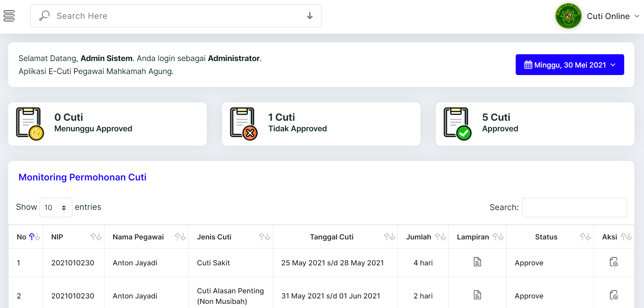Viewport: 644px width, 308px height.
Task: Click the Aksi approval icon for row 1
Action: (x=614, y=262)
